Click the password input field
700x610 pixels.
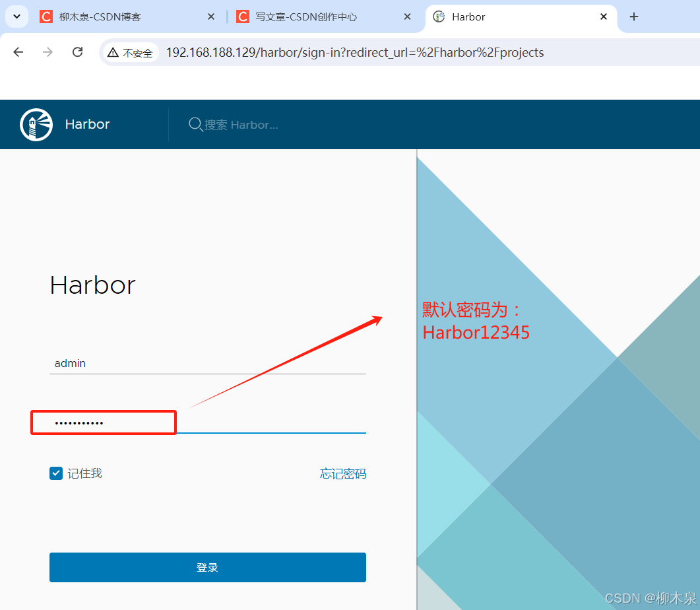208,423
